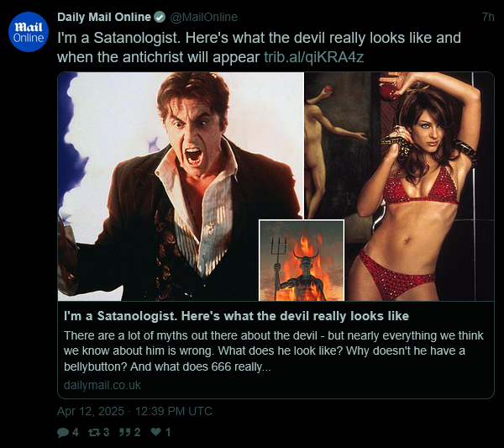Click the tweet text about the antichrist
Viewport: 504px width, 448px height.
[x=259, y=47]
